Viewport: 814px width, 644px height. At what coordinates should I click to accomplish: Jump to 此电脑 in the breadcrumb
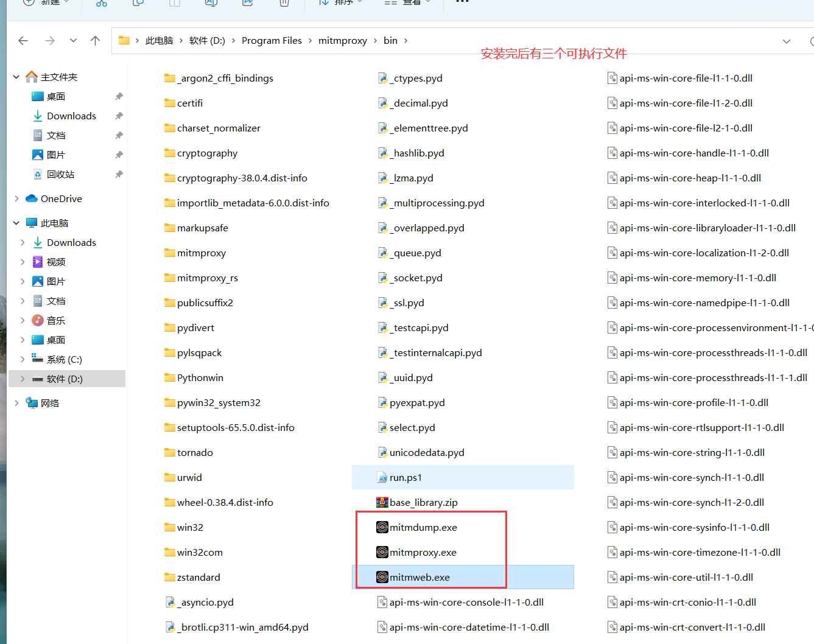(159, 40)
